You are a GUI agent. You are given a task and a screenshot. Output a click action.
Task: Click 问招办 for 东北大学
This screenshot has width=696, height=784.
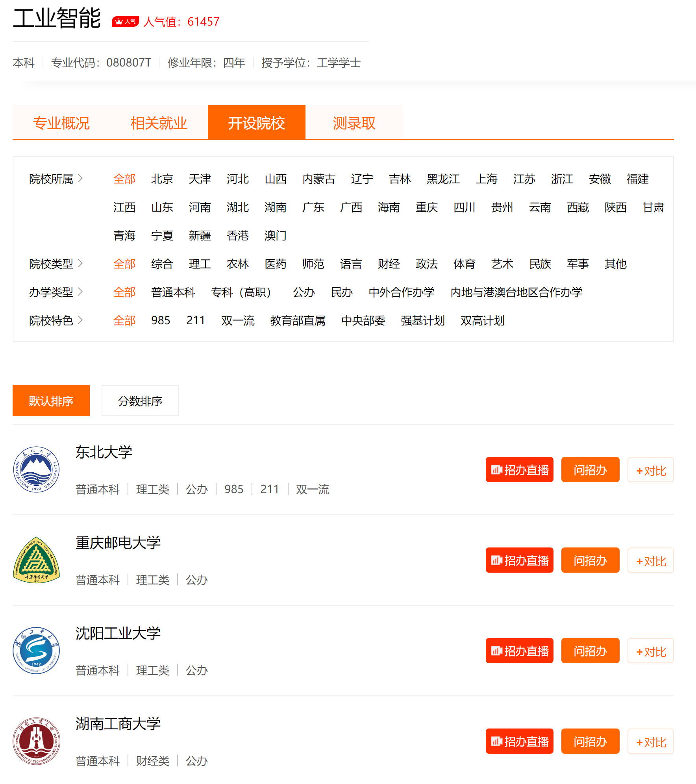590,470
